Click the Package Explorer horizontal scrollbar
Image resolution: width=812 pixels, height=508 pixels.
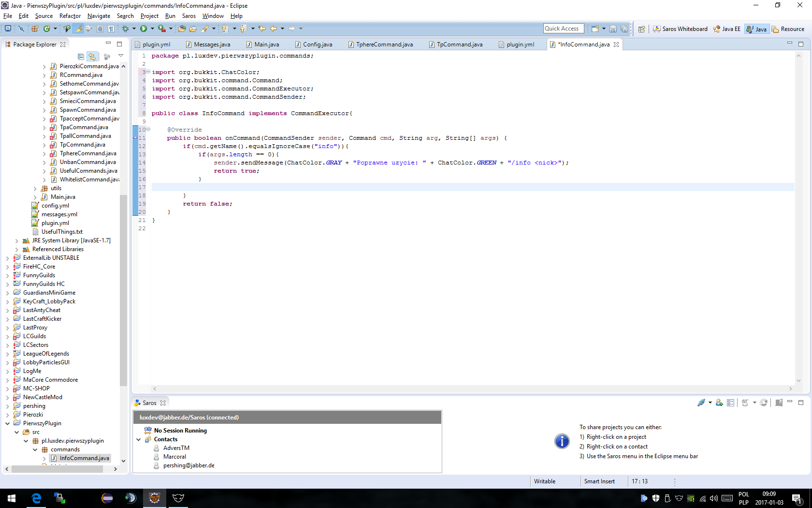58,469
